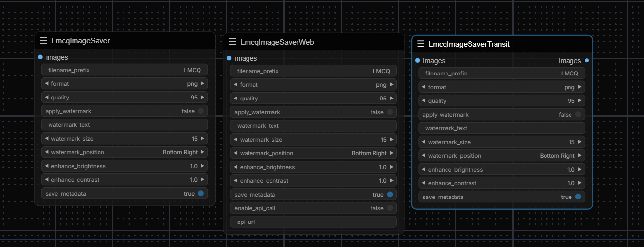Open watermark_position dropdown in LmcqImageSaver

124,152
